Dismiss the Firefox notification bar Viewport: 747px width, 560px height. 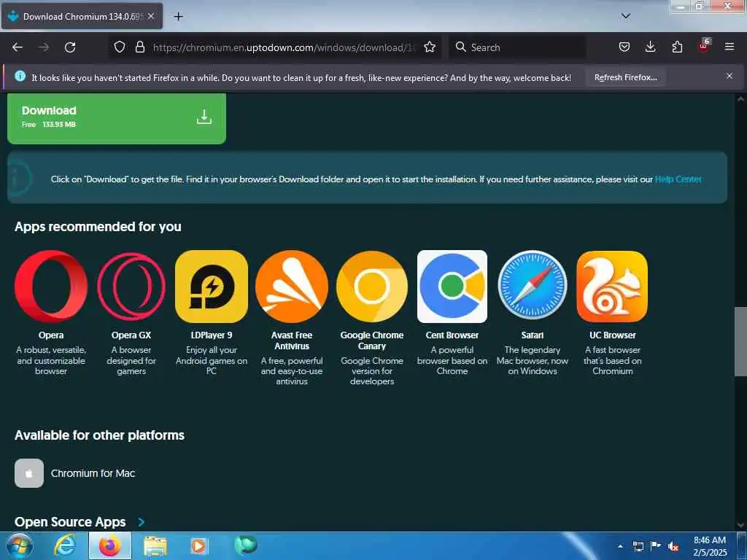click(x=729, y=76)
